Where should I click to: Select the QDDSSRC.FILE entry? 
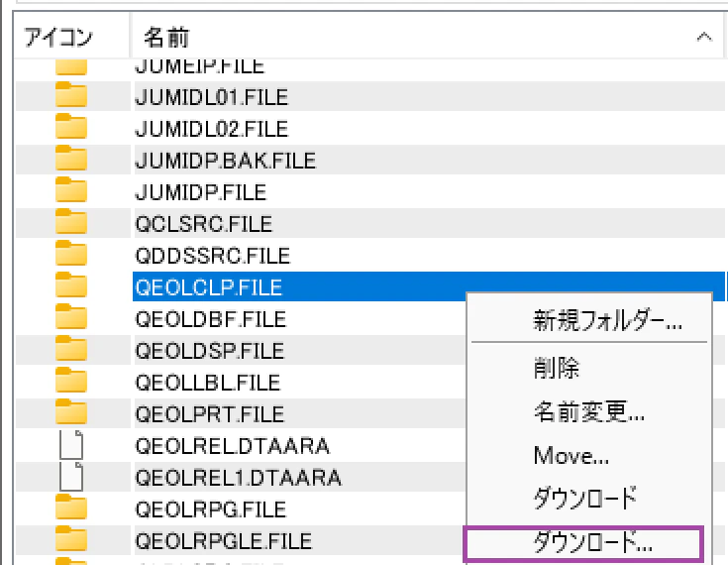click(x=213, y=256)
